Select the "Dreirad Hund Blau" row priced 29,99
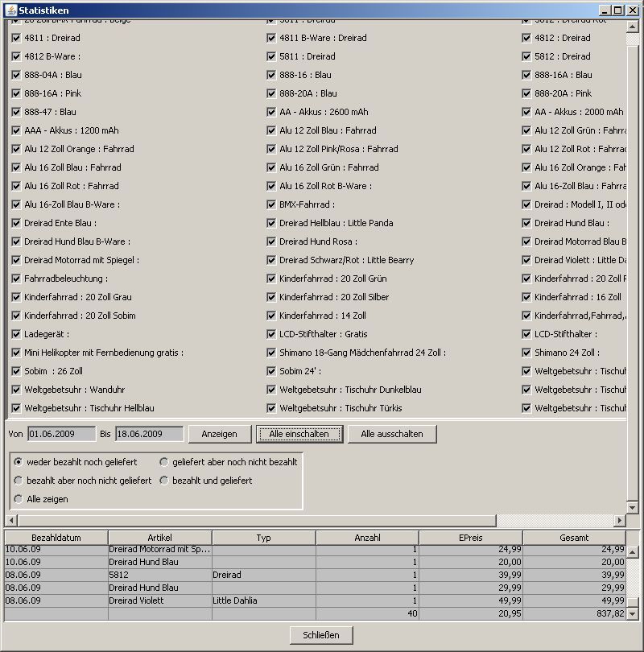Image resolution: width=644 pixels, height=652 pixels. click(315, 588)
